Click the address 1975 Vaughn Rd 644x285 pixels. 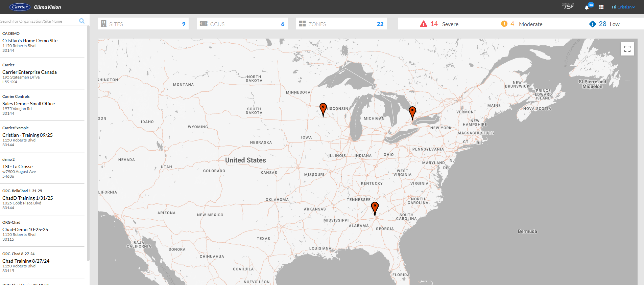click(17, 109)
